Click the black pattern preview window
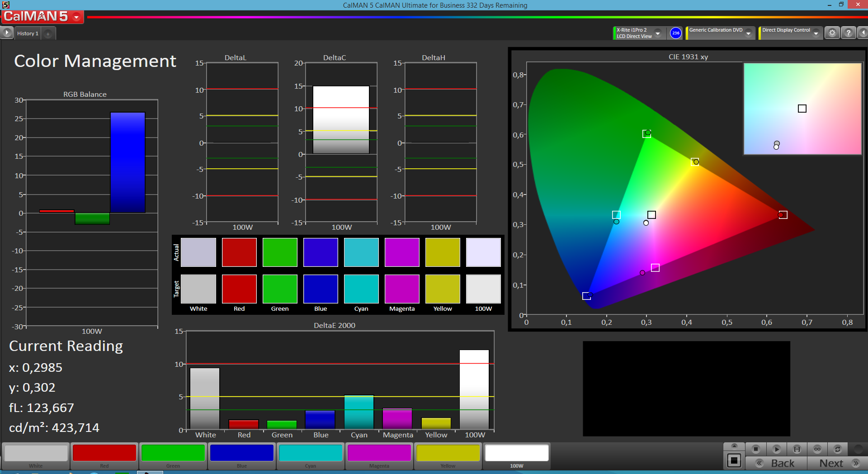 [686, 389]
